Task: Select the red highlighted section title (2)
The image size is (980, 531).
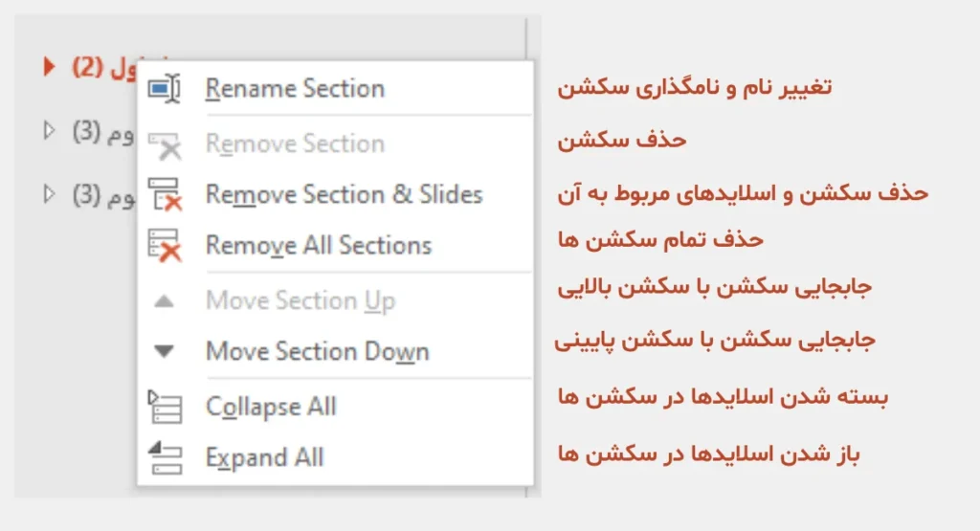Action: pos(96,68)
